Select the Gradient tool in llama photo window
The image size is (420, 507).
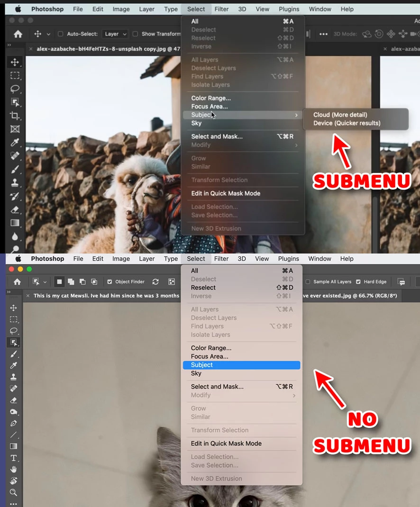[x=15, y=223]
